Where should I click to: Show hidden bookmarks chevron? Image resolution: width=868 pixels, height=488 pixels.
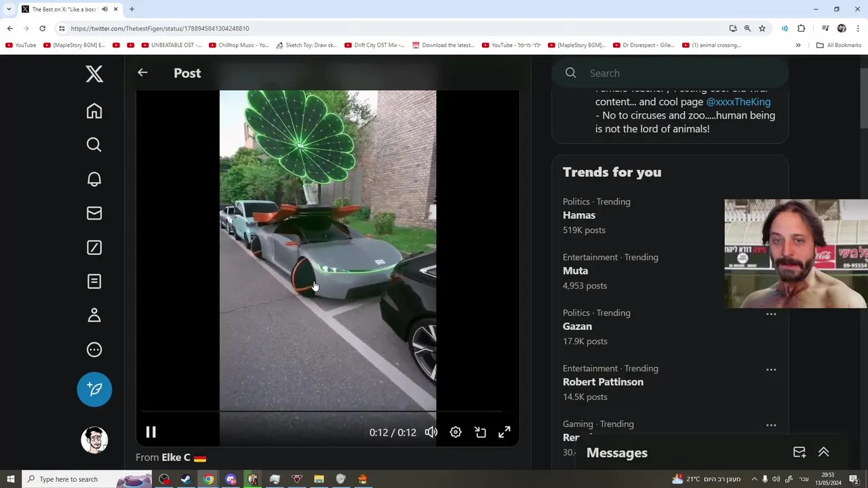pos(798,45)
